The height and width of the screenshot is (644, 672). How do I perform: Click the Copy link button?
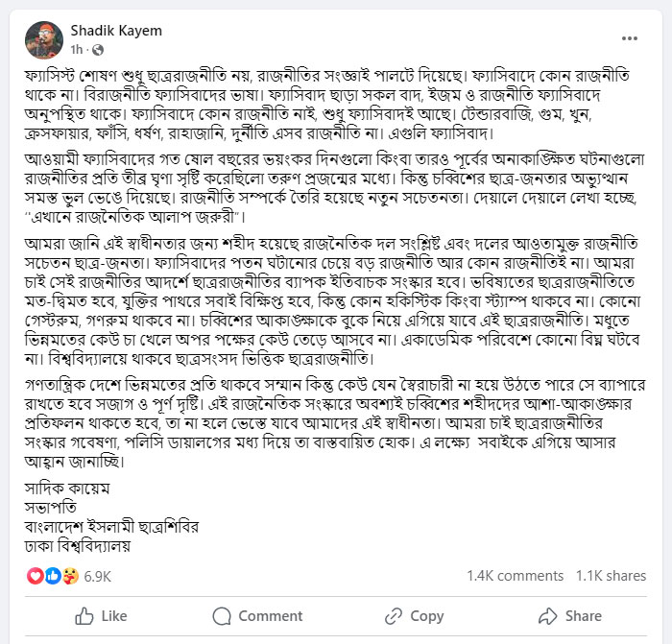pyautogui.click(x=413, y=615)
